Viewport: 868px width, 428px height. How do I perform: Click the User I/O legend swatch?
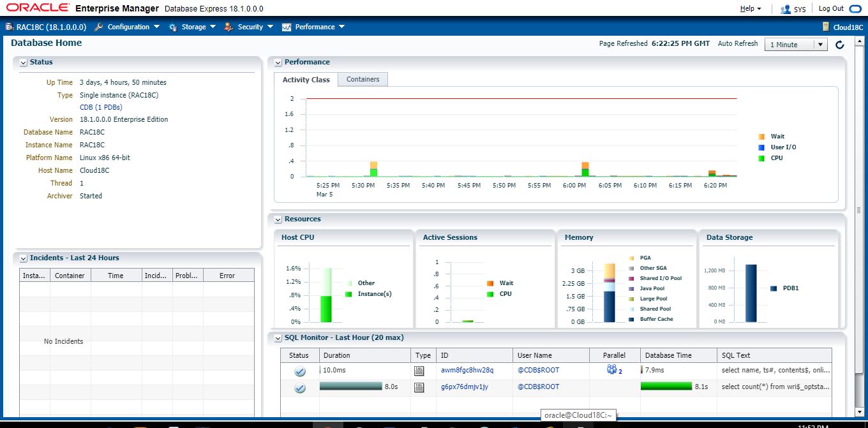(761, 147)
